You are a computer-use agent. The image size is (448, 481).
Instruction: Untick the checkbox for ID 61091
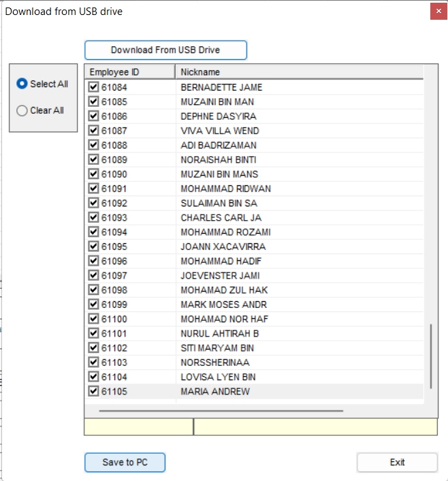tap(94, 189)
